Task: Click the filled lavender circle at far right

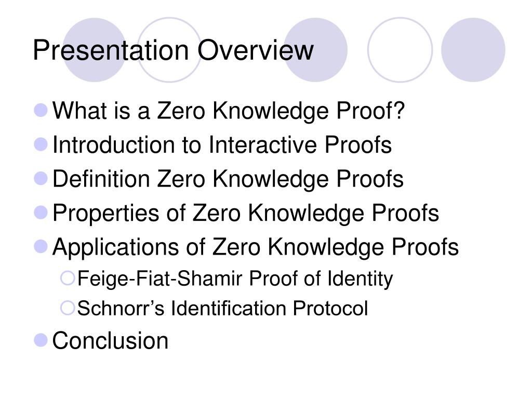Action: [473, 50]
